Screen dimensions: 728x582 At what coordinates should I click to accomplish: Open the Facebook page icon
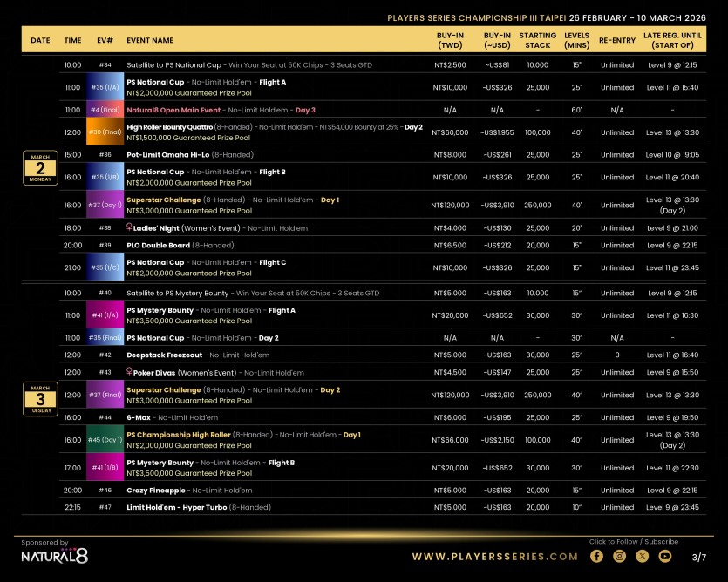pyautogui.click(x=597, y=556)
